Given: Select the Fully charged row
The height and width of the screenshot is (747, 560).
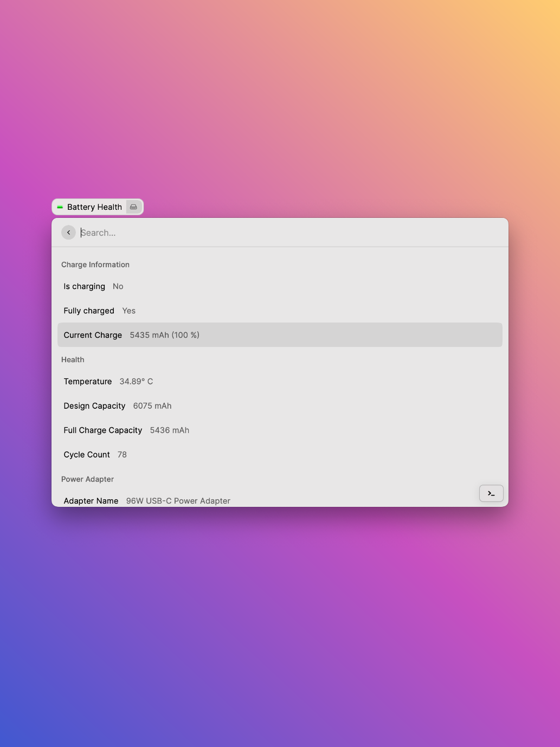Looking at the screenshot, I should point(217,311).
